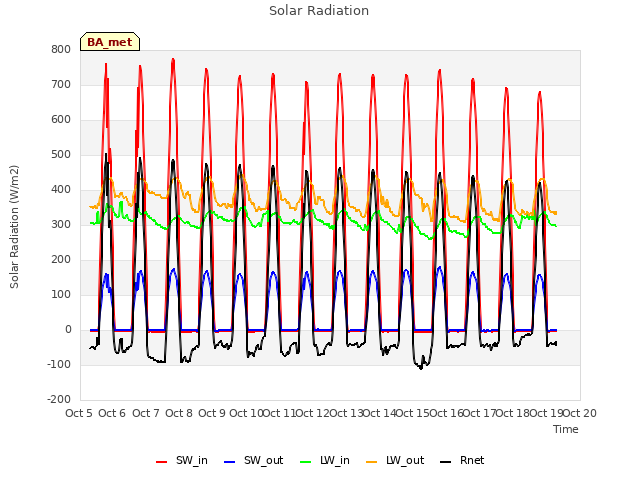Click the 700 y-axis tick label
This screenshot has height=480, width=640.
(61, 84)
